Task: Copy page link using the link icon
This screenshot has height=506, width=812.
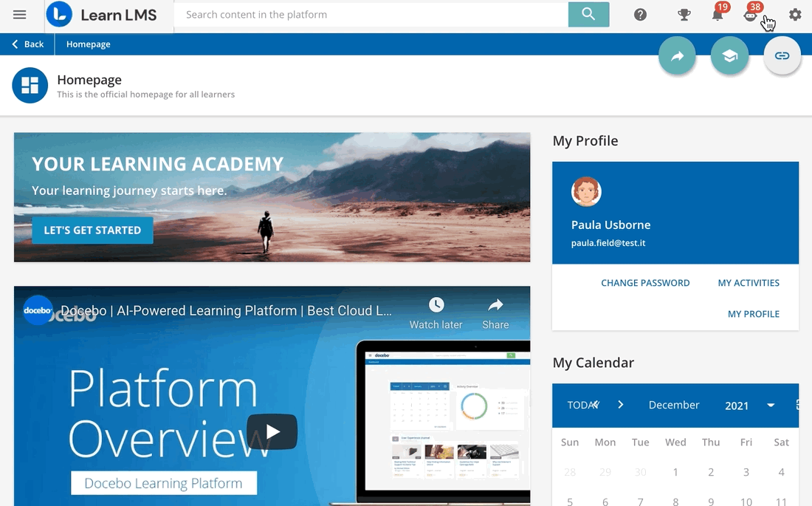Action: tap(782, 55)
